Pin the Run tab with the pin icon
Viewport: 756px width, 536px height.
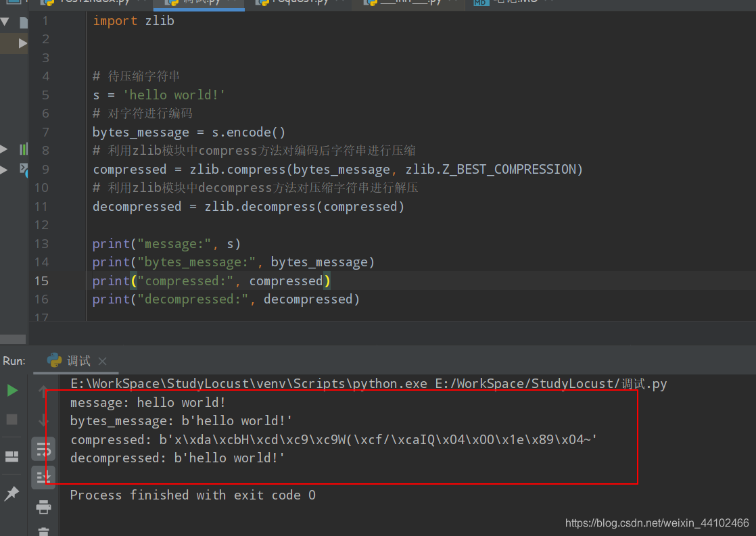tap(11, 493)
